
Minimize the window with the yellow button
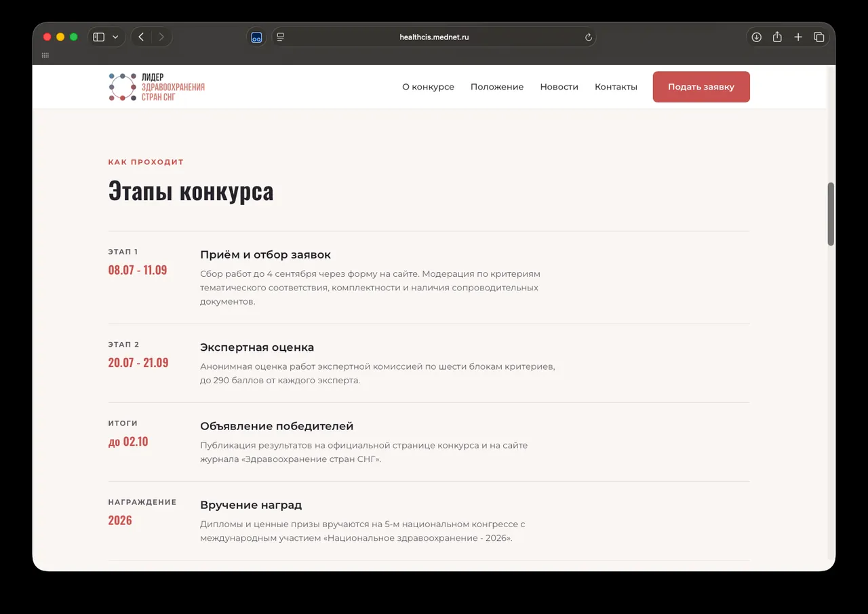point(60,37)
